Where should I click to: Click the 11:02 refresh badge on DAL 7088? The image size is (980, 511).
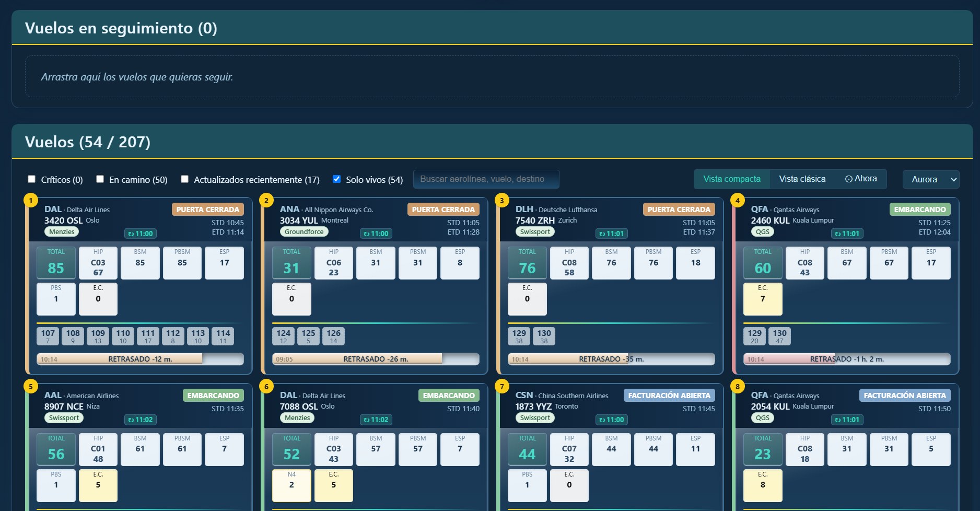(376, 420)
